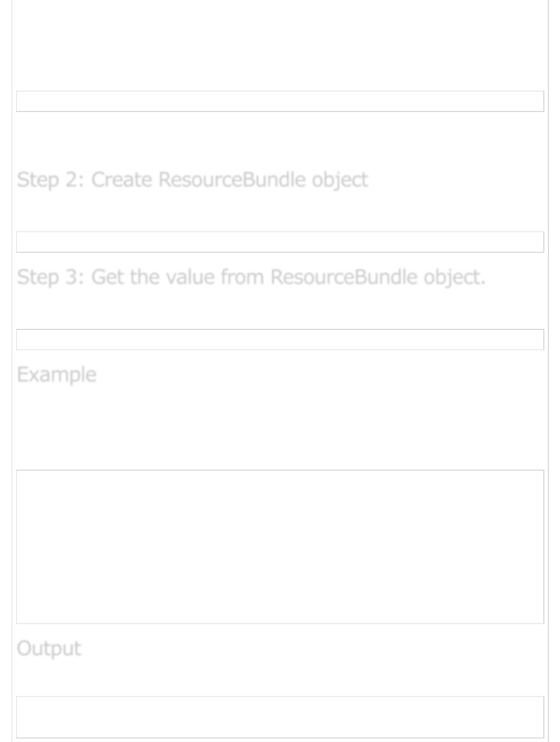Click the word 'ResourceBundle' in Step 2 heading

[x=232, y=180]
